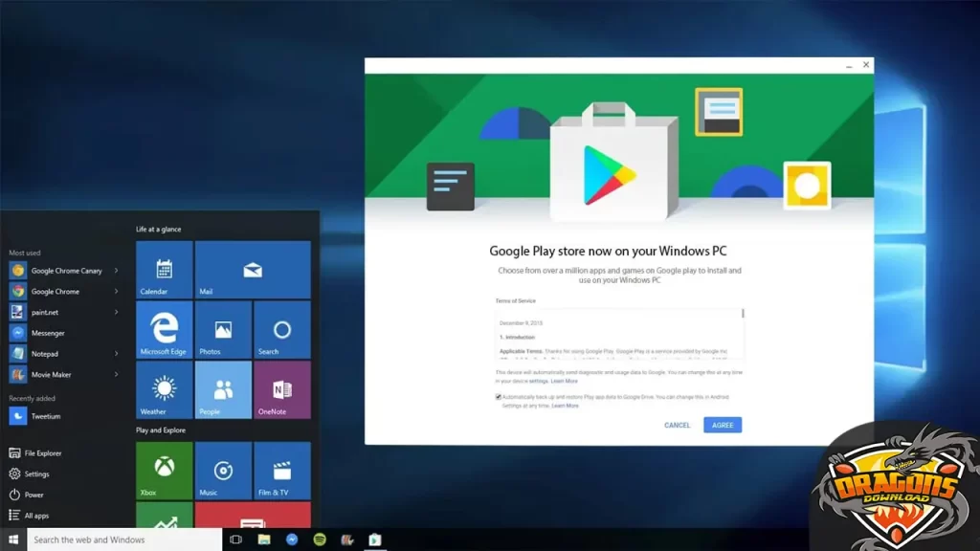
Task: Expand Google Chrome Canary jump list arrow
Action: [x=117, y=271]
